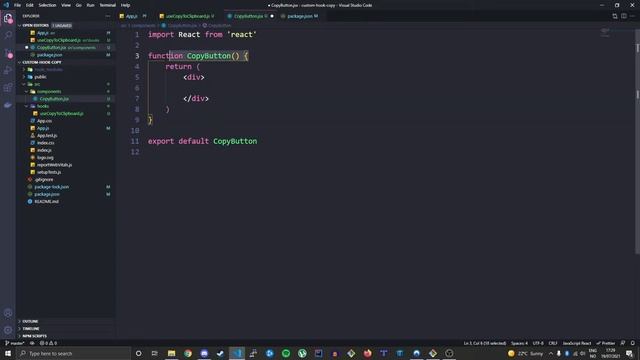Open Google Chrome from the taskbar
The width and height of the screenshot is (640, 360).
tap(188, 353)
